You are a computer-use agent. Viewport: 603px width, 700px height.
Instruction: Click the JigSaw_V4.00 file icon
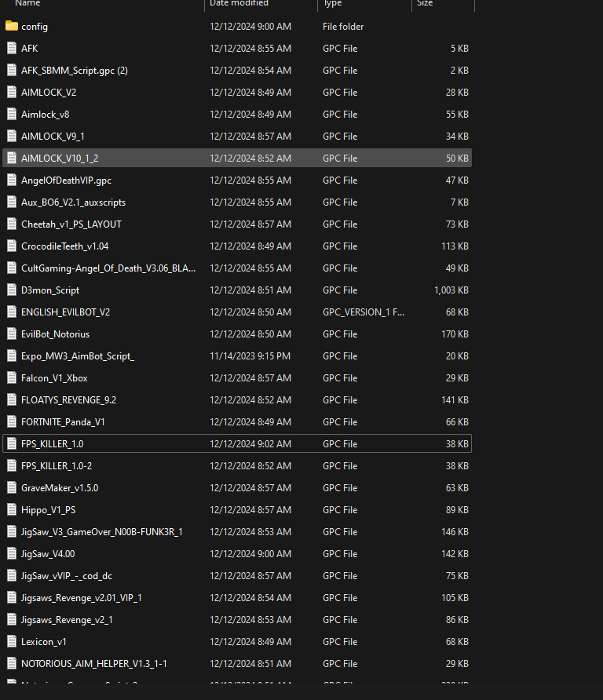click(12, 553)
